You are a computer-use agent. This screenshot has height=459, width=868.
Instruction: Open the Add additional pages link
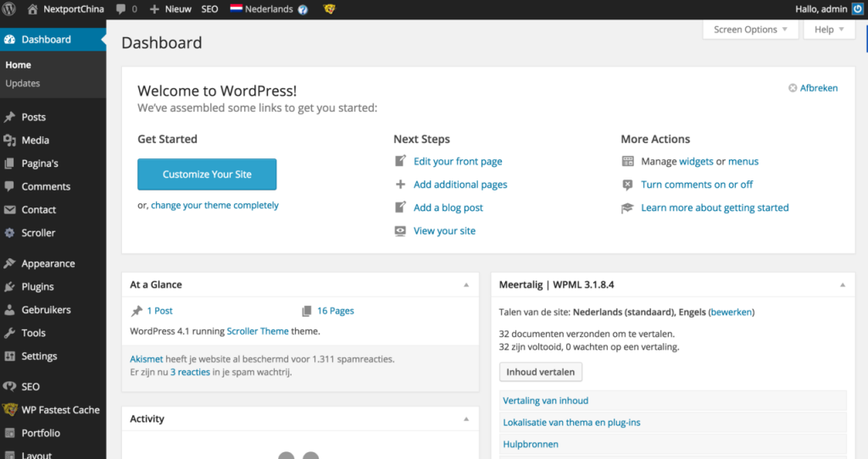coord(460,185)
